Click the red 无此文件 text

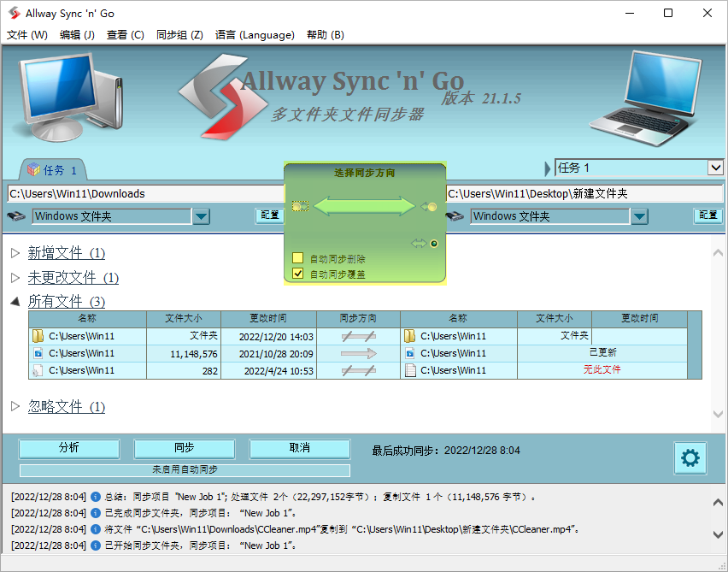602,370
